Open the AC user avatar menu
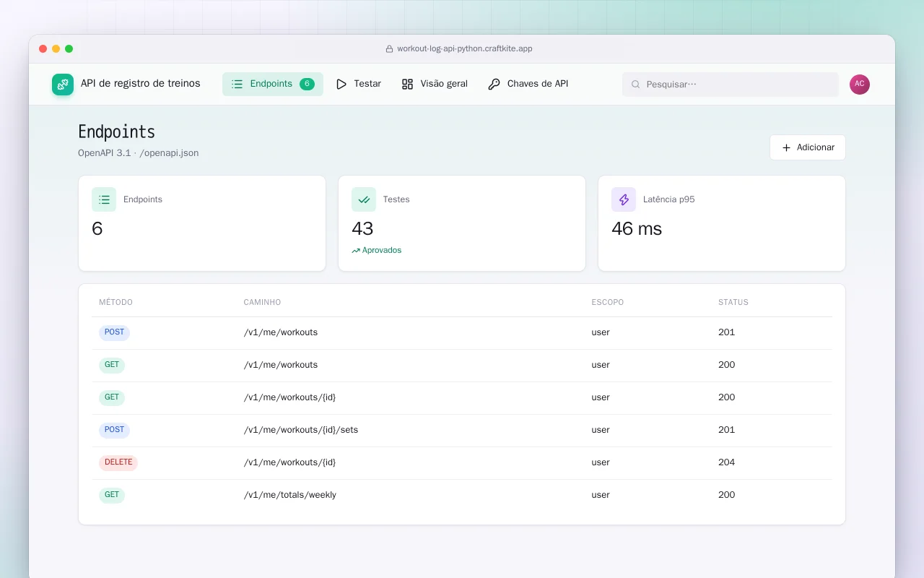Image resolution: width=924 pixels, height=578 pixels. point(860,85)
